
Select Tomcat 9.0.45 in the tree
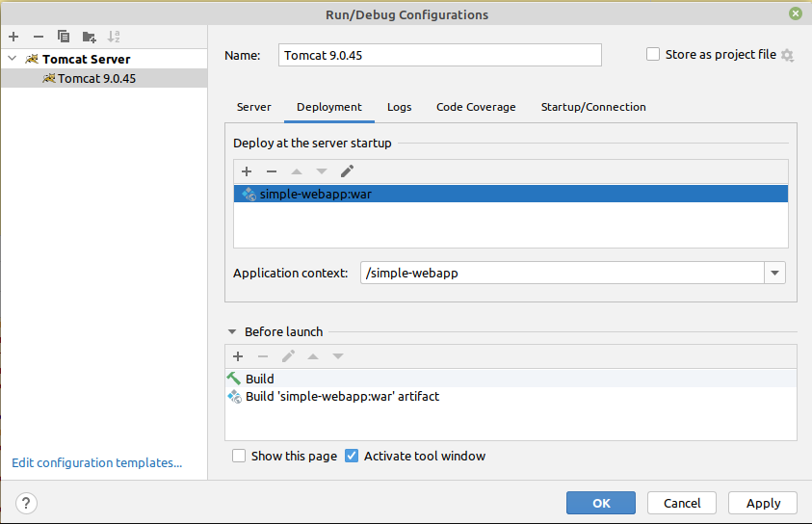[104, 78]
